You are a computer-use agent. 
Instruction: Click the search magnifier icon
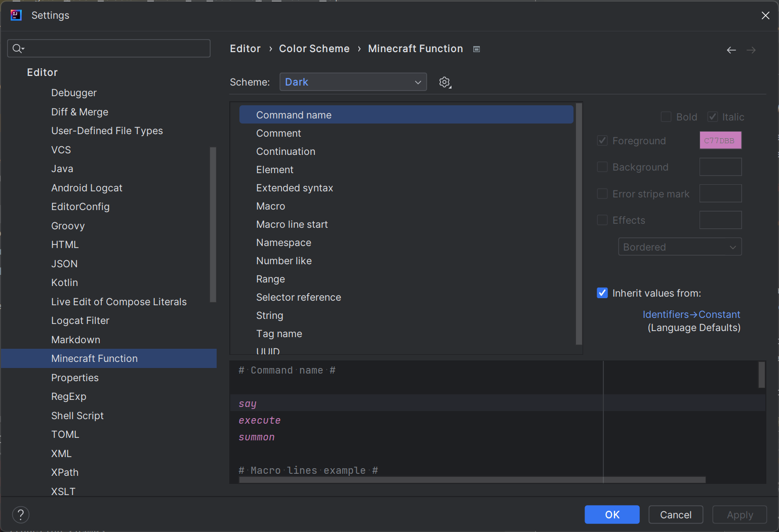click(x=18, y=49)
